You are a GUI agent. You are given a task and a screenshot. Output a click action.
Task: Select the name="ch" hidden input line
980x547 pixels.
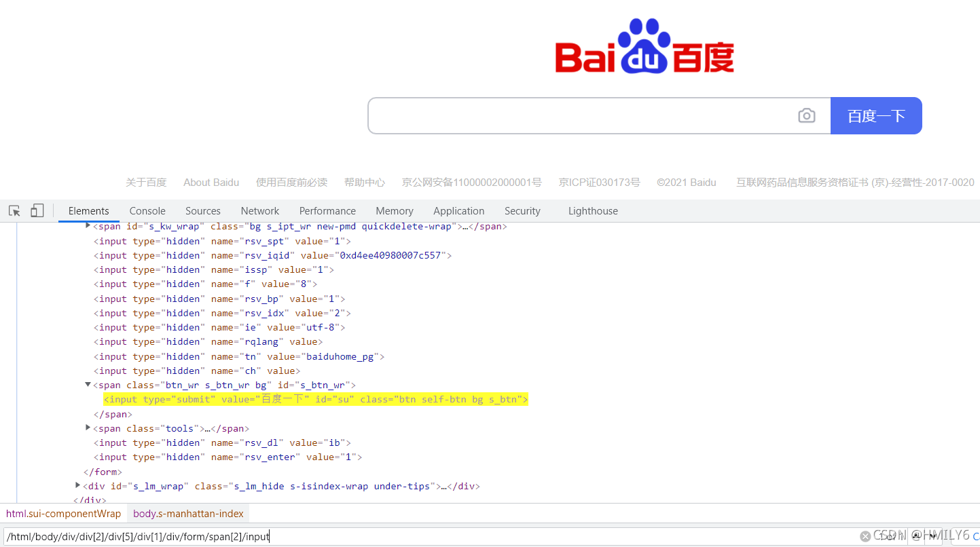click(197, 371)
